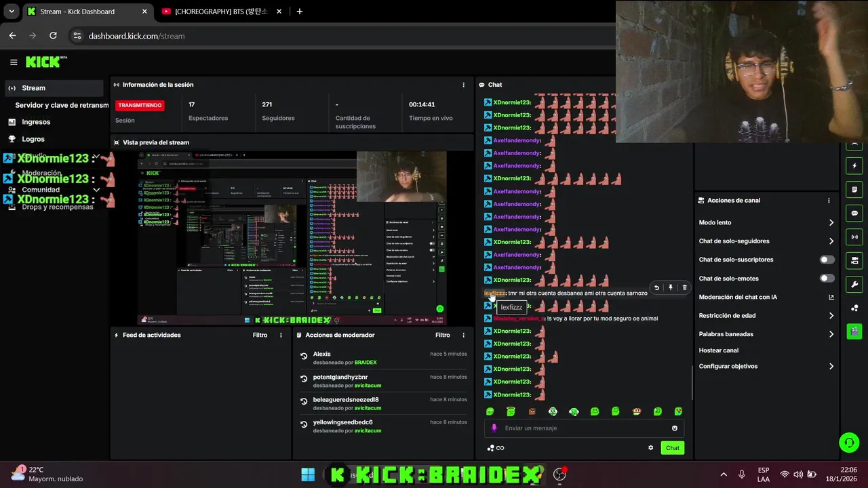Open the document panel in right sidebar
This screenshot has height=488, width=868.
854,189
